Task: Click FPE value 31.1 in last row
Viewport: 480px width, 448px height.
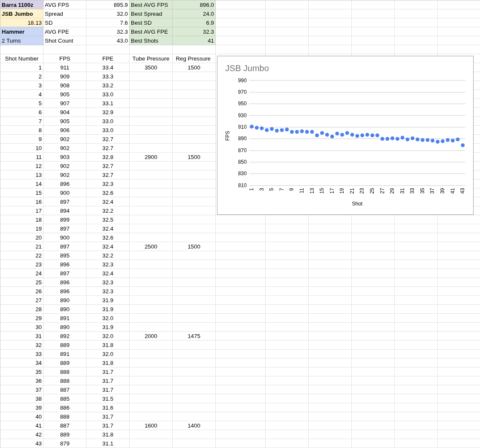Action: [x=108, y=443]
